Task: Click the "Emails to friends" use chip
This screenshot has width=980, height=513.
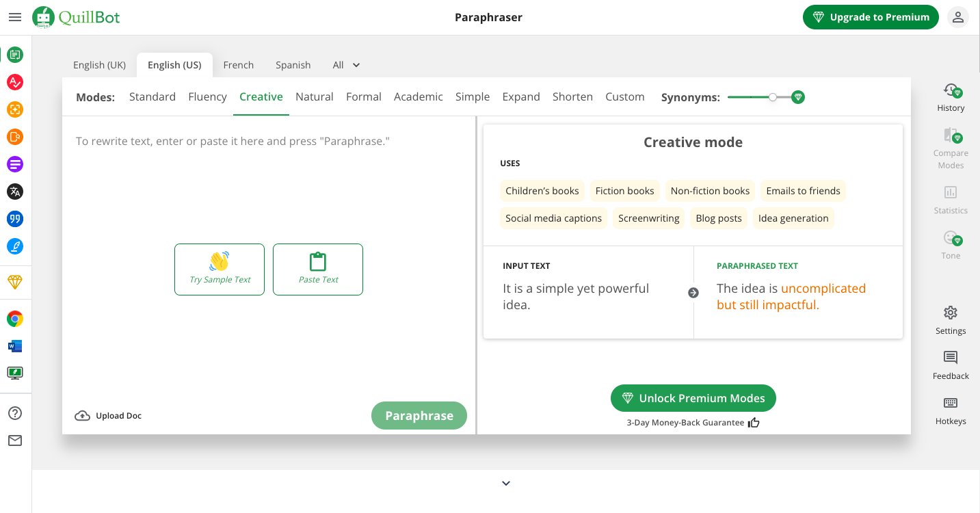Action: 804,191
